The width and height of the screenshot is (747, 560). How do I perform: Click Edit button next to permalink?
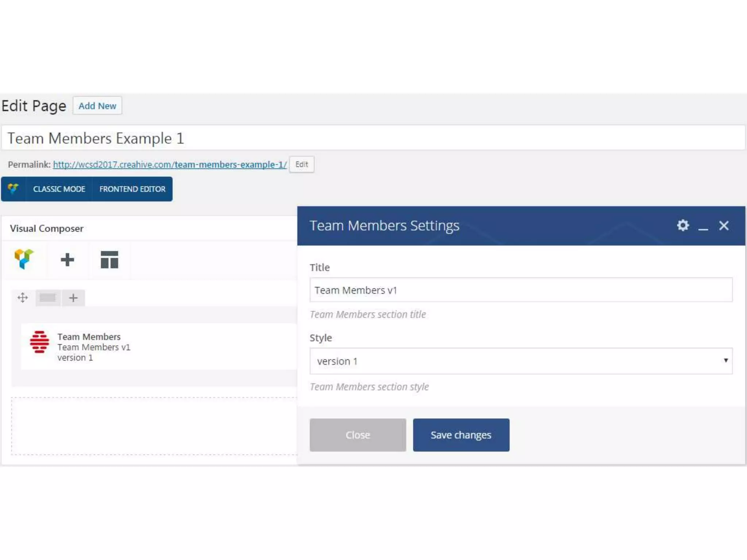point(302,164)
